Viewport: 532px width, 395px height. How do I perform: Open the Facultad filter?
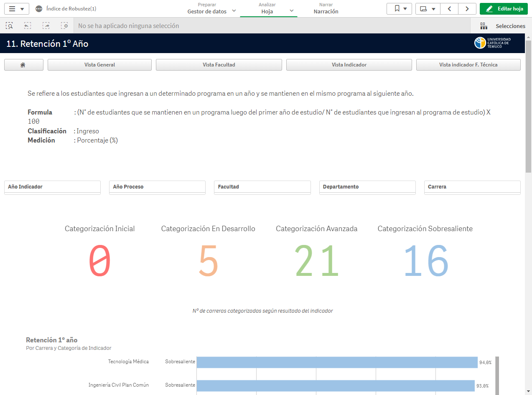tap(262, 187)
